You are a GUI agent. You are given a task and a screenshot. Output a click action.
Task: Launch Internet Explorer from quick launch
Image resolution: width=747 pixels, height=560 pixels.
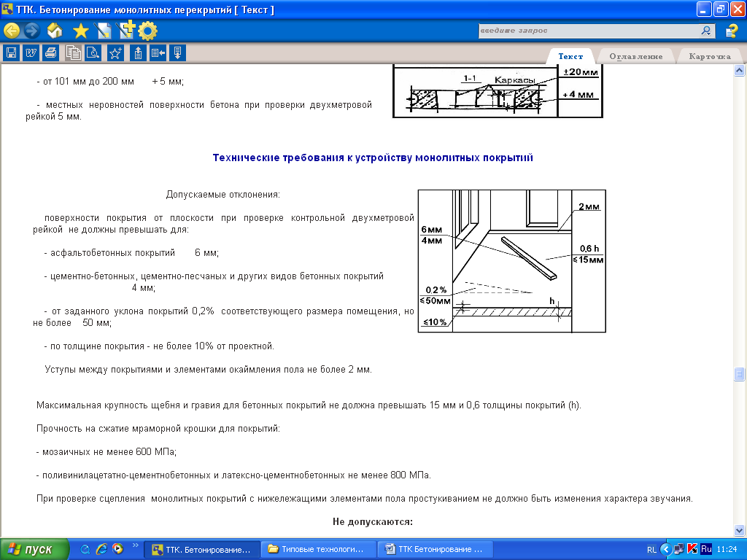pyautogui.click(x=101, y=549)
